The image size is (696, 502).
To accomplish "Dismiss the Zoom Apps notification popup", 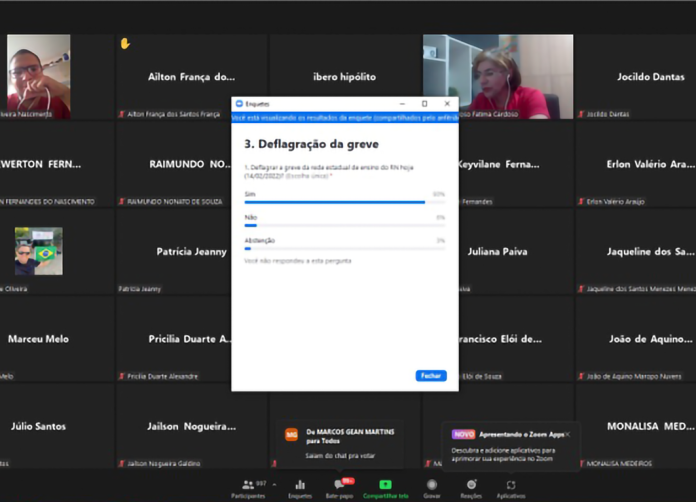I will click(567, 434).
